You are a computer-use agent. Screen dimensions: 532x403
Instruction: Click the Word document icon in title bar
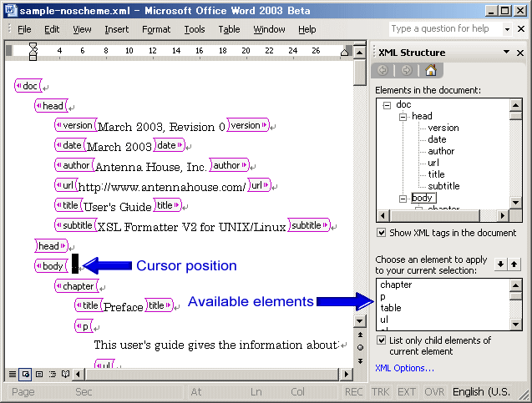[x=10, y=10]
